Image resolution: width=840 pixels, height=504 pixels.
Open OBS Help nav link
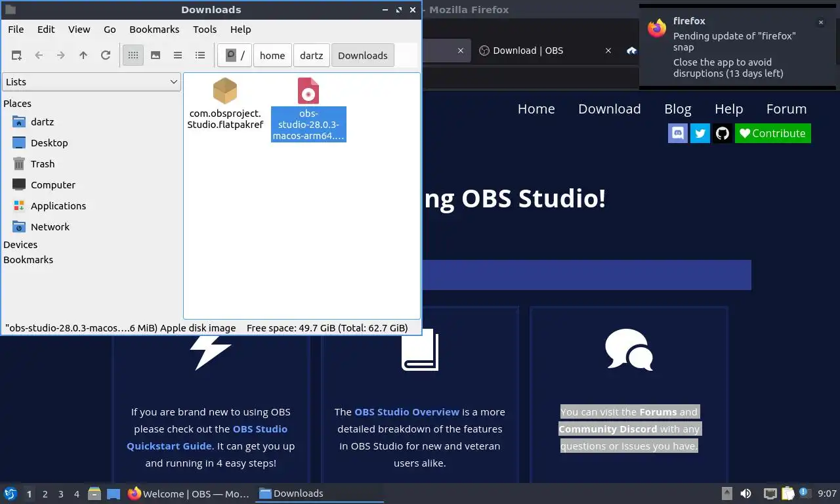728,109
